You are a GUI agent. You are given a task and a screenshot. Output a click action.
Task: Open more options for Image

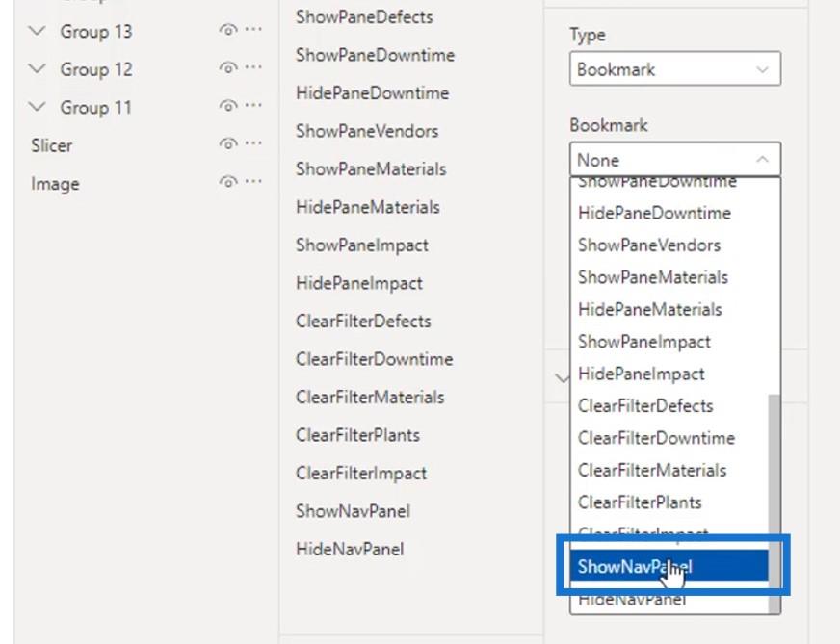tap(253, 182)
